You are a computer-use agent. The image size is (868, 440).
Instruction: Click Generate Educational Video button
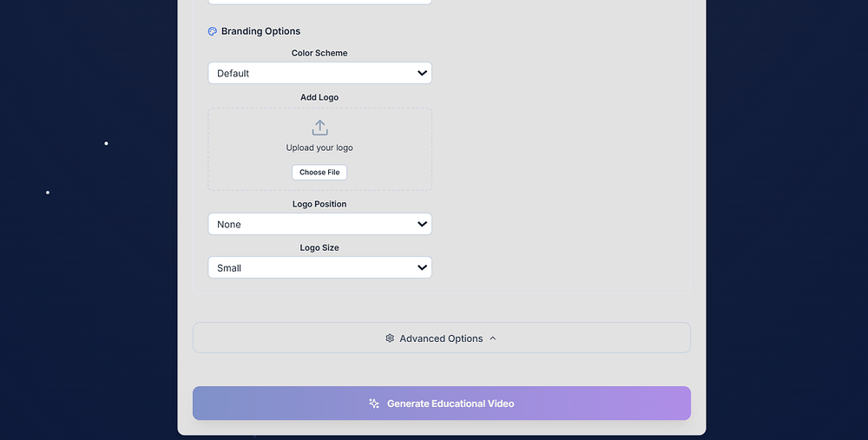[442, 404]
